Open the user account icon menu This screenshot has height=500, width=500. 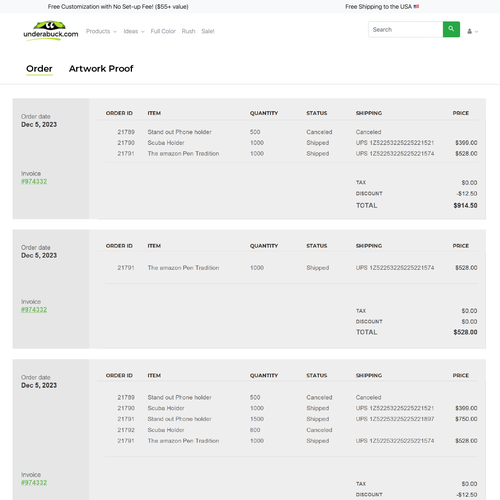[x=472, y=31]
